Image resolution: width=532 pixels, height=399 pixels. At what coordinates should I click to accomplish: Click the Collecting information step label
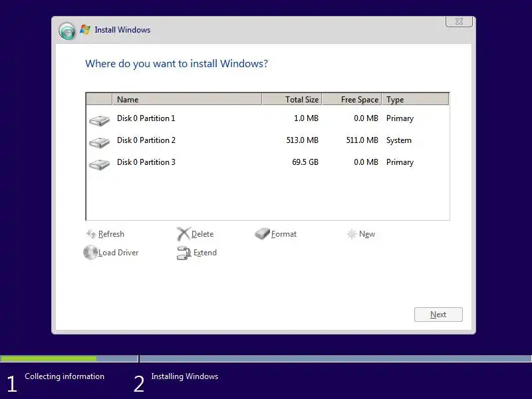65,376
